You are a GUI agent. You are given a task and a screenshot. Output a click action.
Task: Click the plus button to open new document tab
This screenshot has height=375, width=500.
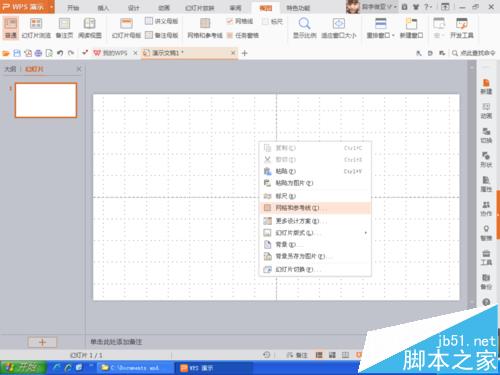244,53
